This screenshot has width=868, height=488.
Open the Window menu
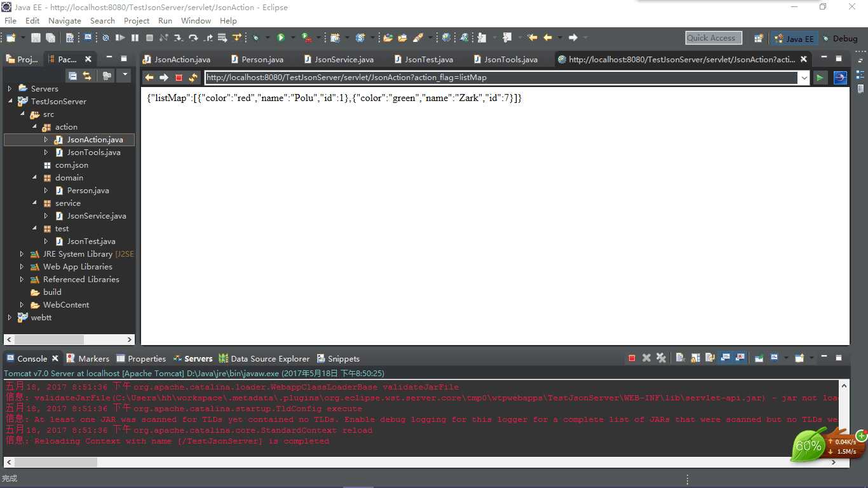(x=196, y=21)
